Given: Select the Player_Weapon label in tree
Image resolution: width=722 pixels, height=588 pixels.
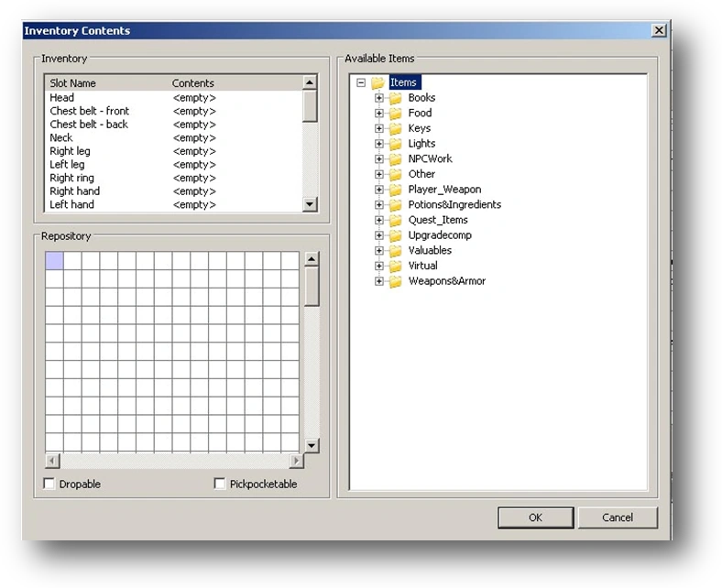Looking at the screenshot, I should pyautogui.click(x=444, y=190).
